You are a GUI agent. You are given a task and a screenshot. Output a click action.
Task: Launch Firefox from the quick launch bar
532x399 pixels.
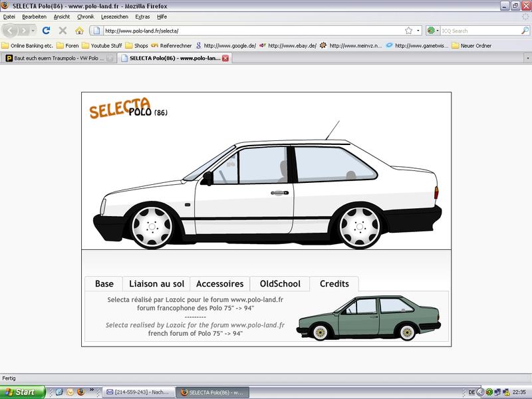tap(80, 392)
